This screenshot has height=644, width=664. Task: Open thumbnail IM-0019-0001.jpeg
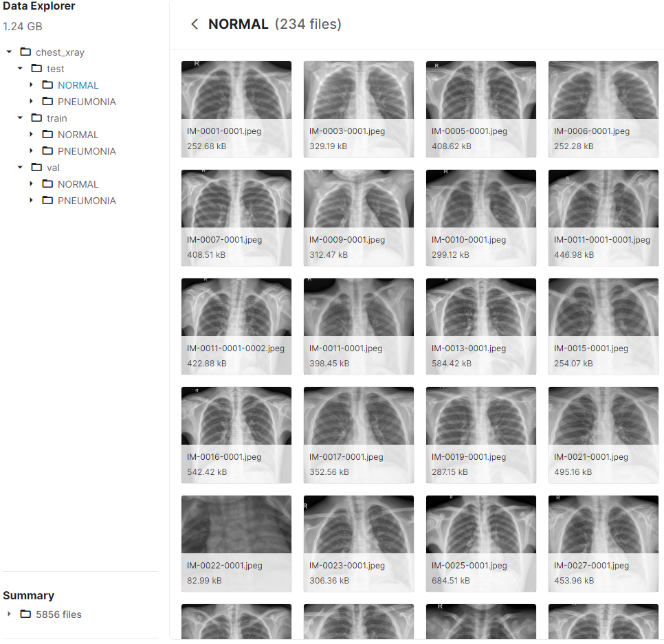click(481, 435)
